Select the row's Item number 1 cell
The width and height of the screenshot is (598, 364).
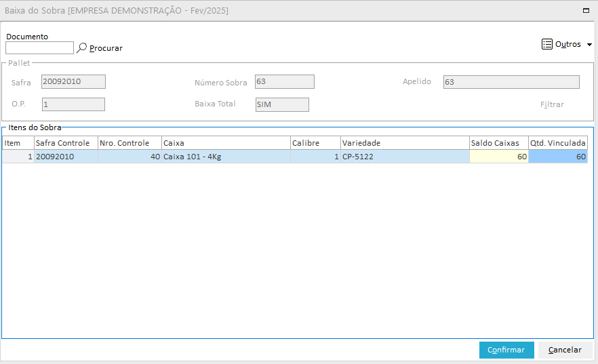(18, 157)
